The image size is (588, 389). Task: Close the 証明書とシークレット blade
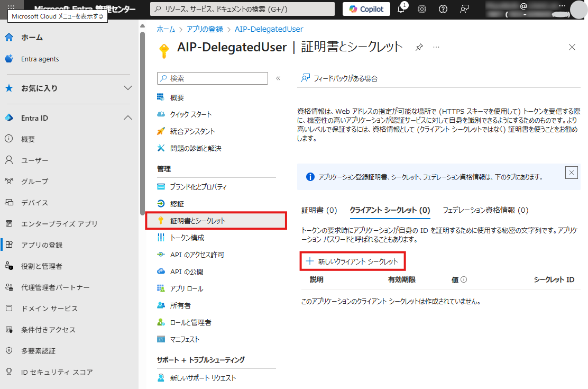pyautogui.click(x=572, y=47)
